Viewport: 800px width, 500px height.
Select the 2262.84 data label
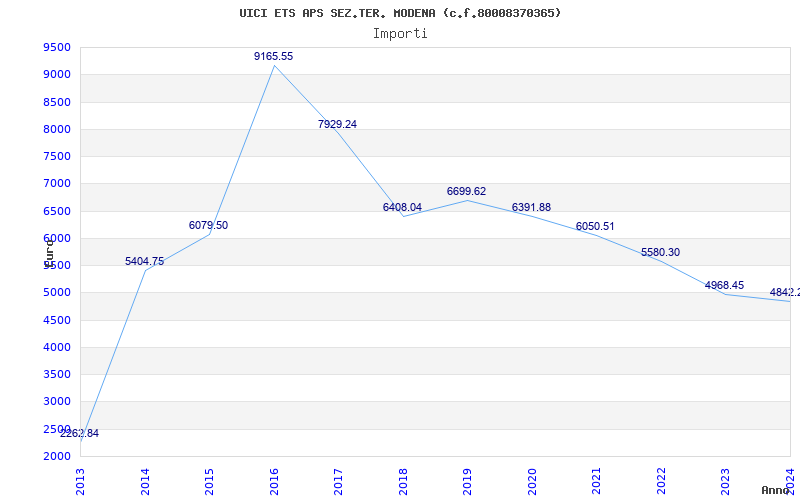(80, 433)
